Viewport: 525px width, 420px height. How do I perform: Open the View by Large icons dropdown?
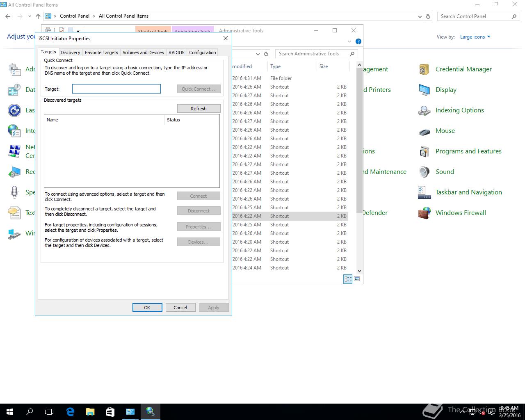(x=475, y=37)
